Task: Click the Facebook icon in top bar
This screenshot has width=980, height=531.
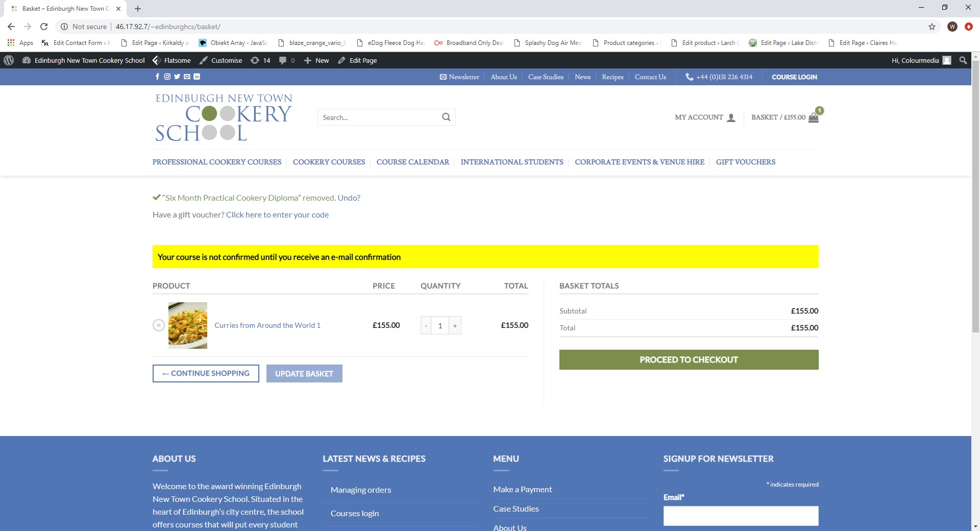Action: pos(157,77)
